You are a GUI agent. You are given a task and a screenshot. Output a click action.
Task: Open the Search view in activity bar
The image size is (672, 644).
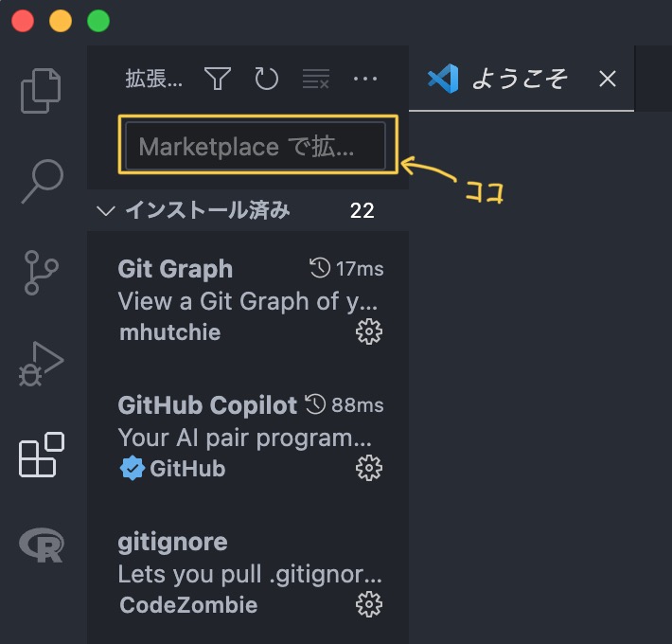(42, 181)
